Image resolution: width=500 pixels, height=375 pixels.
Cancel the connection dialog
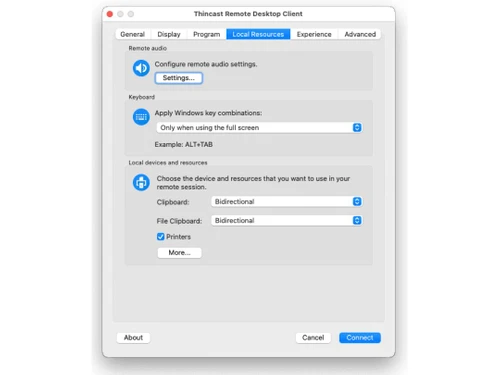(x=313, y=338)
